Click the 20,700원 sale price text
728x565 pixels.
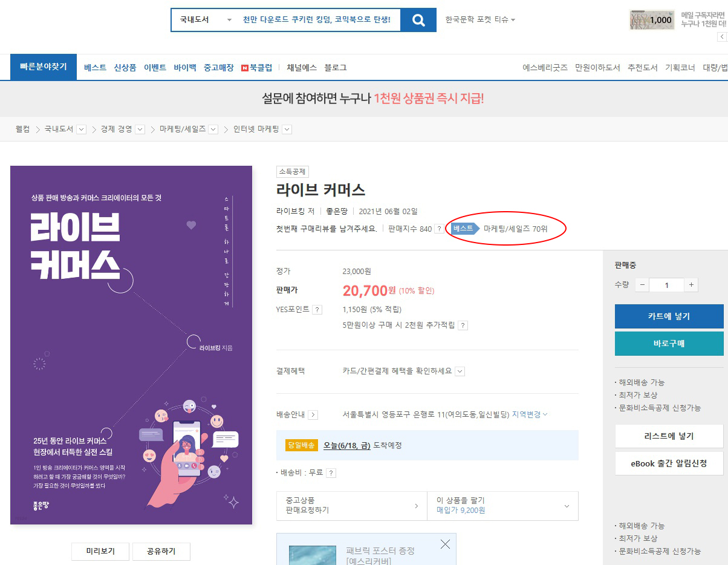[369, 290]
